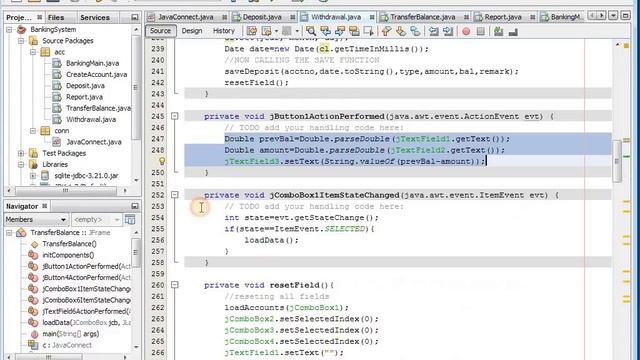640x360 pixels.
Task: Click the disabled Forward navigation icon
Action: click(287, 31)
